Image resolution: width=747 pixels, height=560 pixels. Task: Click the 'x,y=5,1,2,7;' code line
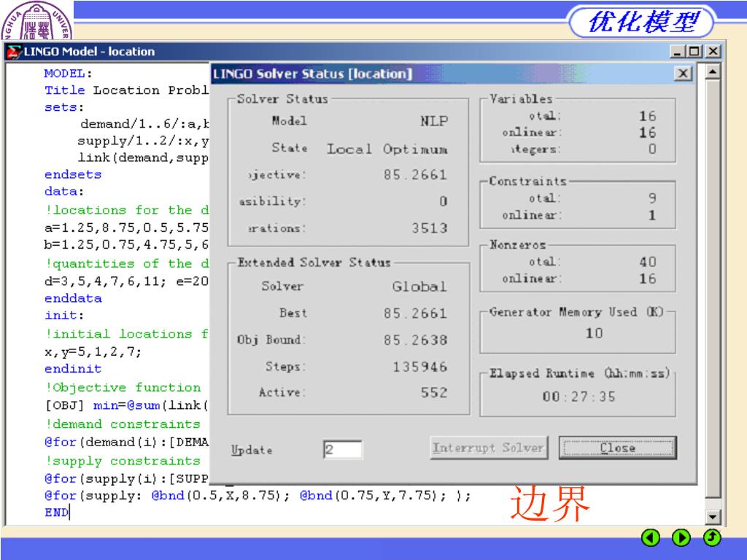point(93,352)
